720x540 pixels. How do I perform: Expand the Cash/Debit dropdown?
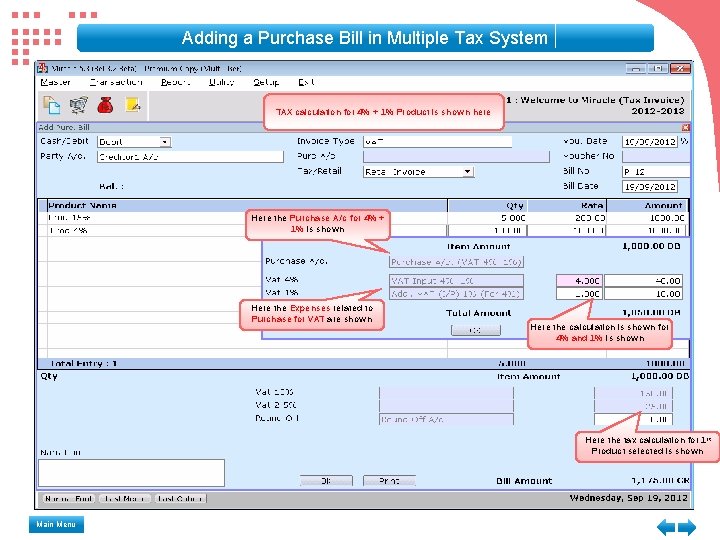coord(165,142)
